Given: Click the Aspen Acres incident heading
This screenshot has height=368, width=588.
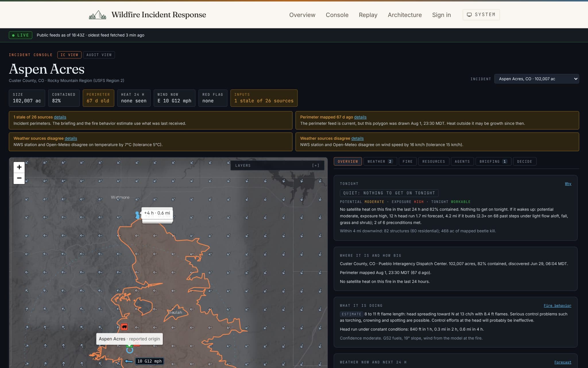Looking at the screenshot, I should 47,69.
